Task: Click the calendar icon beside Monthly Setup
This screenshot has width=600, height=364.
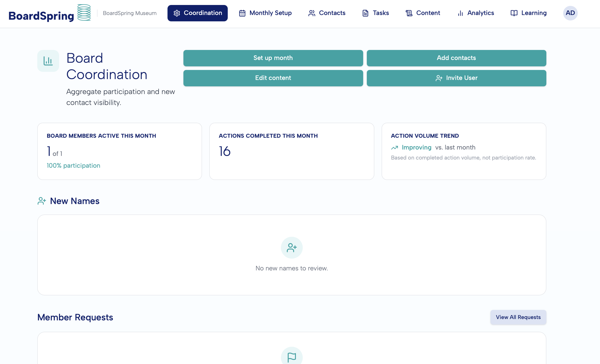Action: 242,13
